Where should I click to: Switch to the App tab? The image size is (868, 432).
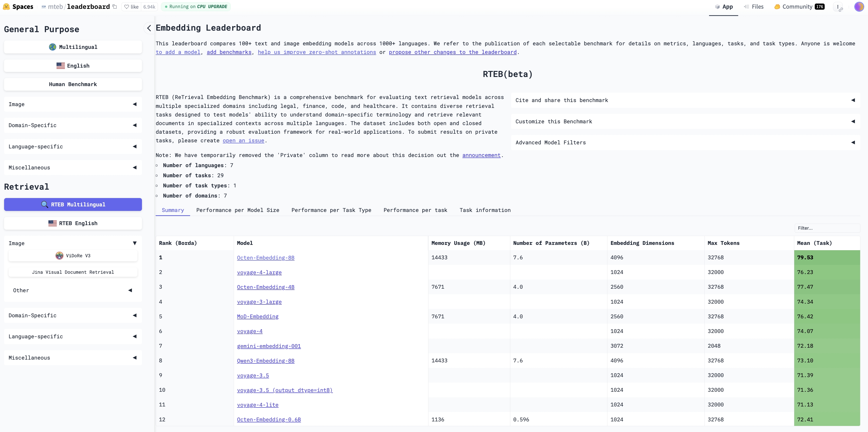pyautogui.click(x=724, y=7)
